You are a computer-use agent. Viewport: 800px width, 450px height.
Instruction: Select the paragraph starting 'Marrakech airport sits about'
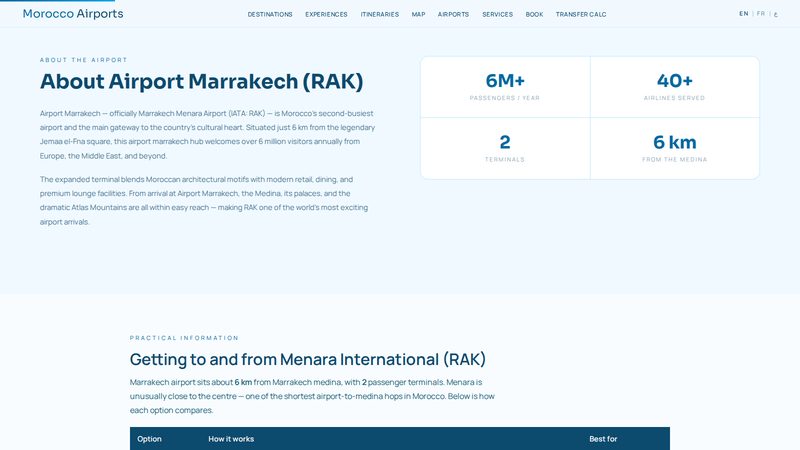point(312,396)
